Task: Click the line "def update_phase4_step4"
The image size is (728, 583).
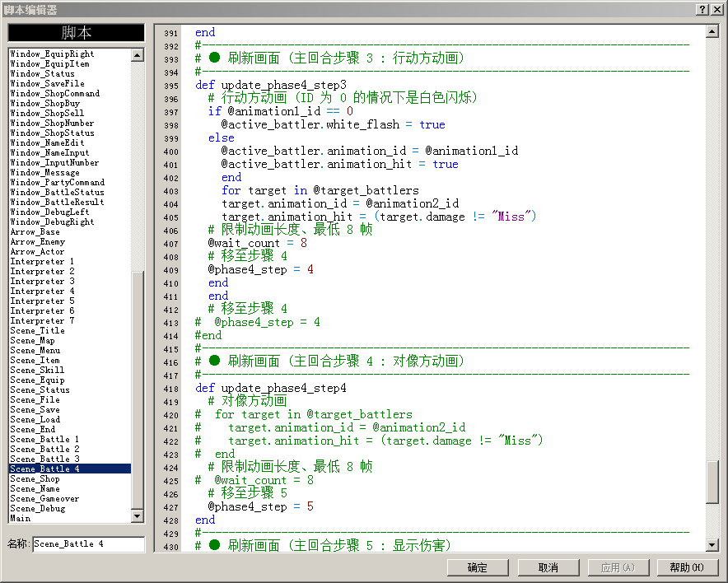Action: (x=271, y=388)
